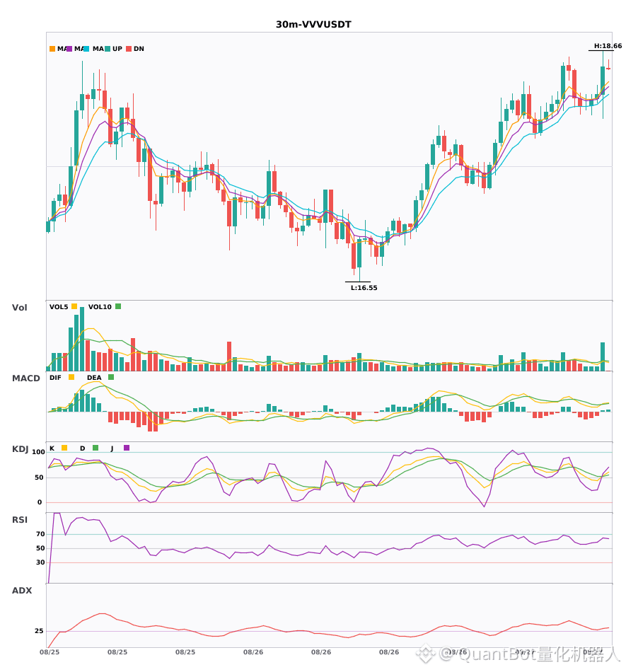626x672 pixels.
Task: Click the KDJ axis value 100
Action: (x=38, y=452)
